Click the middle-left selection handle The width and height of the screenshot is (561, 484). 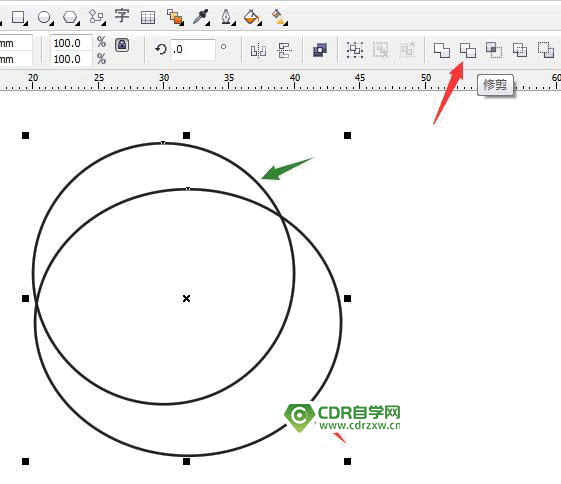tap(25, 298)
